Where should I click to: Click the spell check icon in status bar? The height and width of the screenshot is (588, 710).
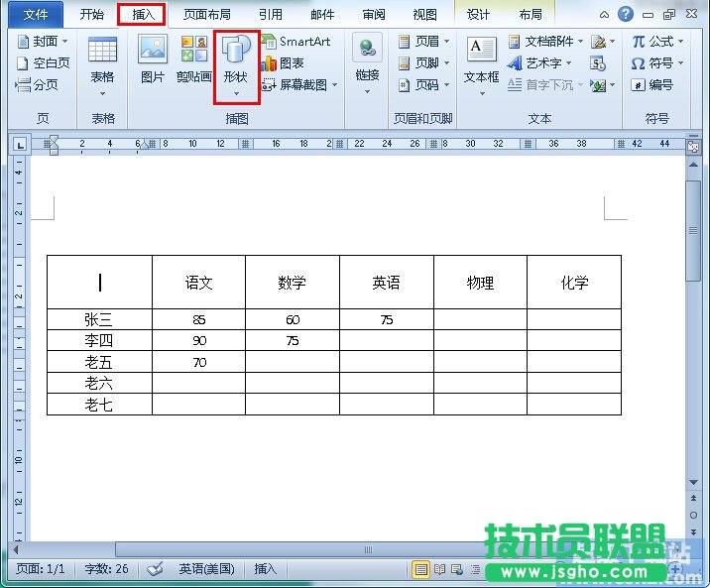pyautogui.click(x=155, y=569)
